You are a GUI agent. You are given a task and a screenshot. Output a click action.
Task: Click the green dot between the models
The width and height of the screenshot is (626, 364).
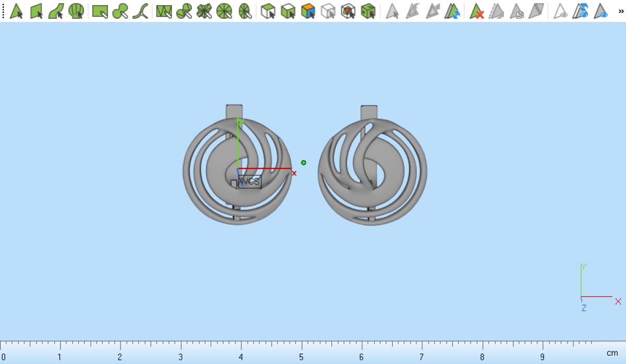pyautogui.click(x=304, y=163)
